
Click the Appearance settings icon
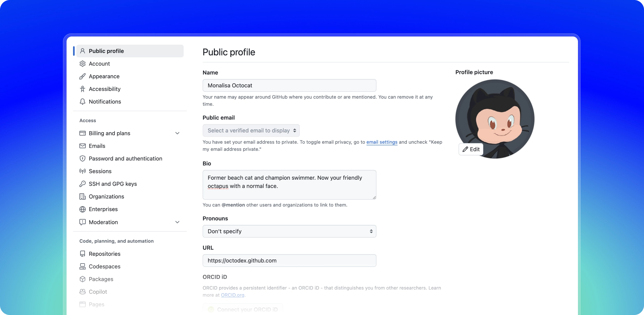(x=82, y=76)
